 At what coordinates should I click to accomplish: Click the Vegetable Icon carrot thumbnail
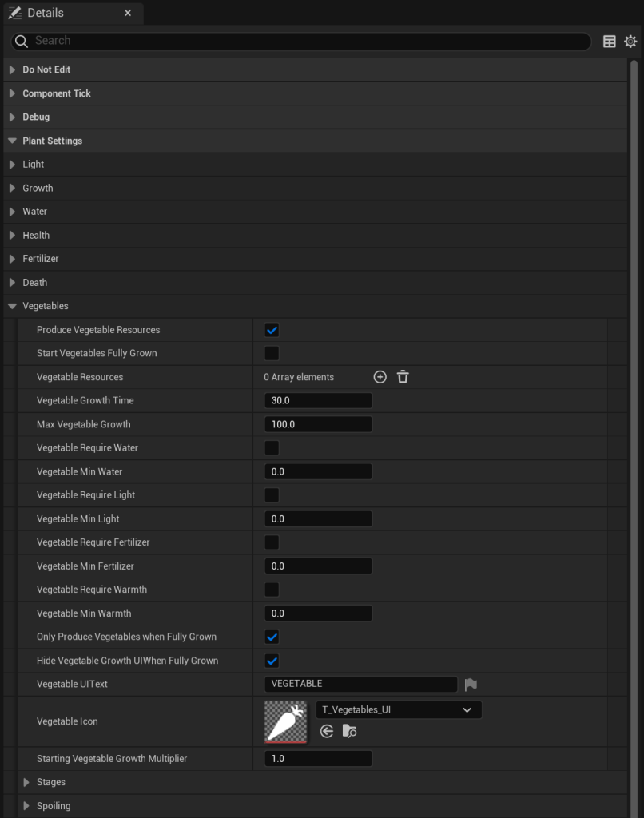click(x=285, y=721)
